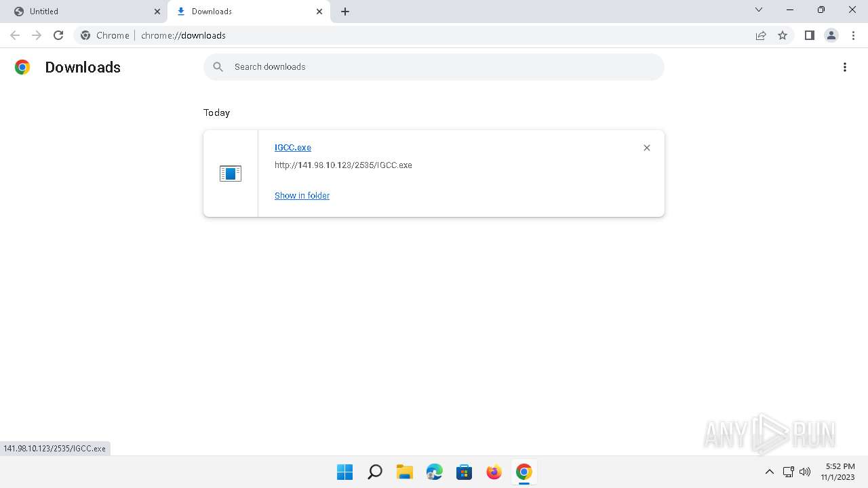Open File Explorer from taskbar
The height and width of the screenshot is (488, 868).
coord(405,472)
